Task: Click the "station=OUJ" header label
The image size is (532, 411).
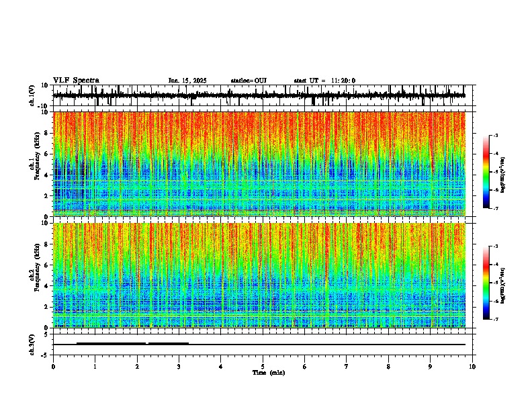Action: 249,81
